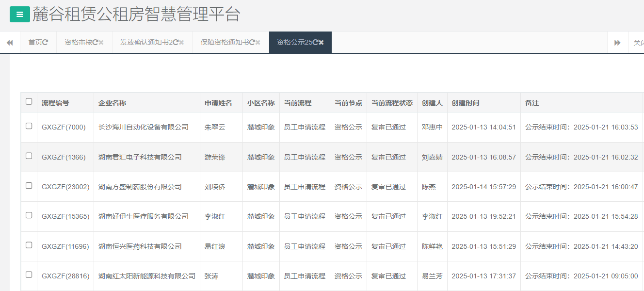The image size is (644, 291).
Task: Click the 创建时间 column header
Action: (x=466, y=102)
